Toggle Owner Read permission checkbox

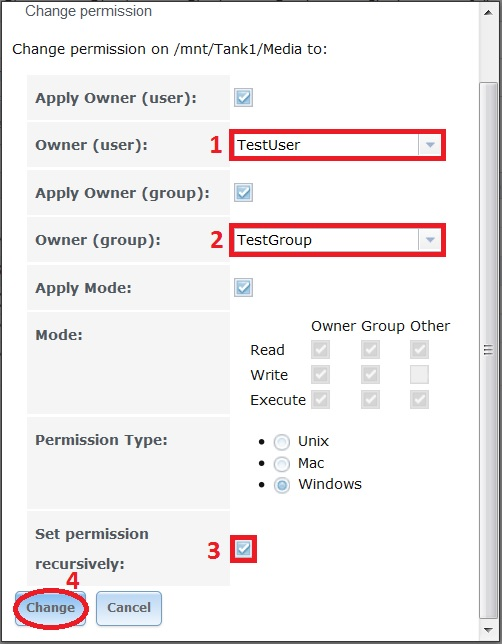(x=320, y=350)
